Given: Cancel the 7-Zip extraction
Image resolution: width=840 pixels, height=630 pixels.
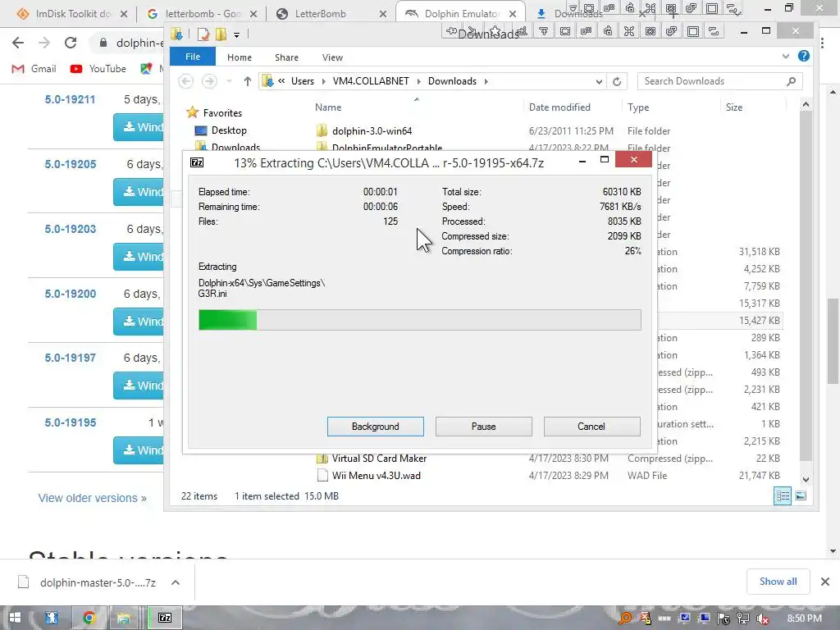Looking at the screenshot, I should click(x=591, y=427).
